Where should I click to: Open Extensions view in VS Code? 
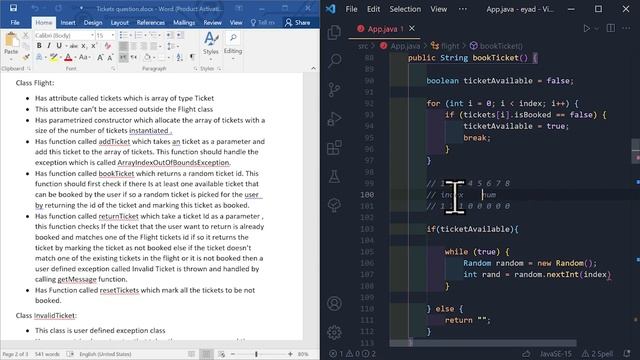tap(334, 147)
